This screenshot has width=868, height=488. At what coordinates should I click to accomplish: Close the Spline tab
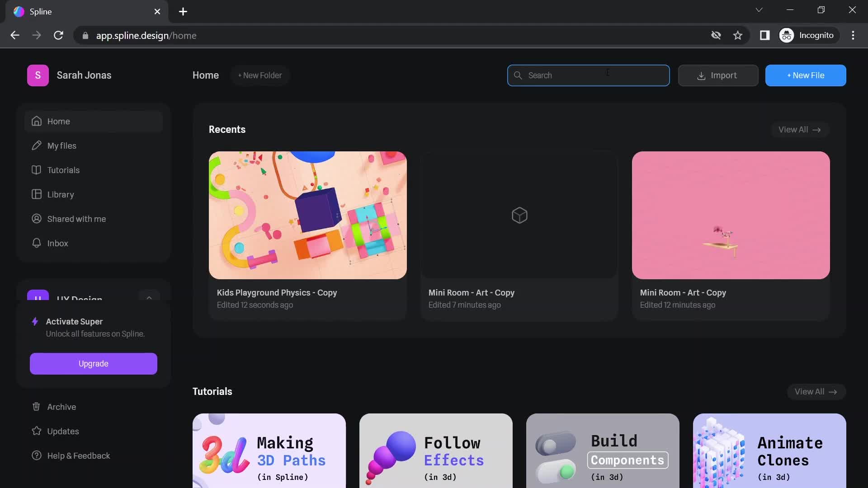click(x=157, y=12)
